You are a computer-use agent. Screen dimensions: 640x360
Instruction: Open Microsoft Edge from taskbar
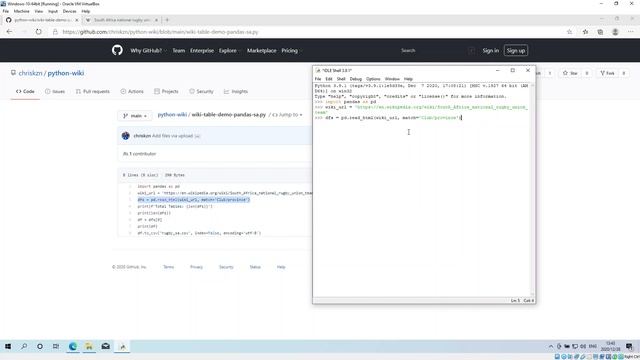[x=73, y=346]
